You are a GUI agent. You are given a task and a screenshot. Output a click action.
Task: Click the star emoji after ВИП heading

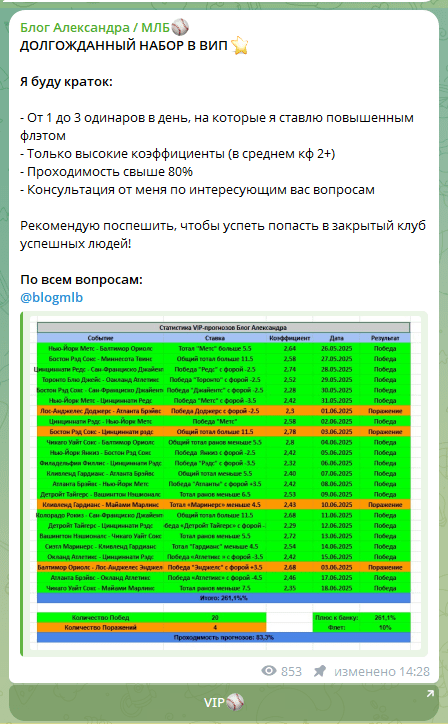click(239, 46)
